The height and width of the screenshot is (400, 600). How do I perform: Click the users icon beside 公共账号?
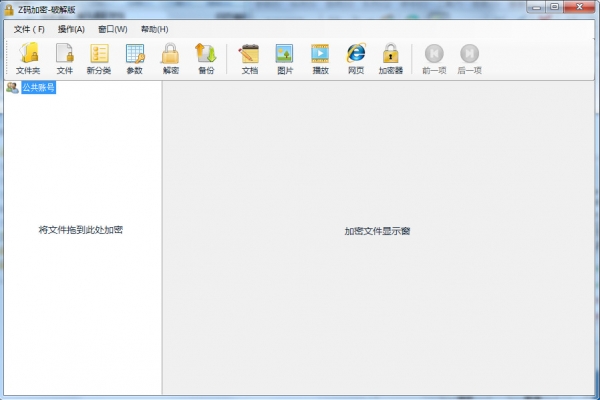[12, 88]
